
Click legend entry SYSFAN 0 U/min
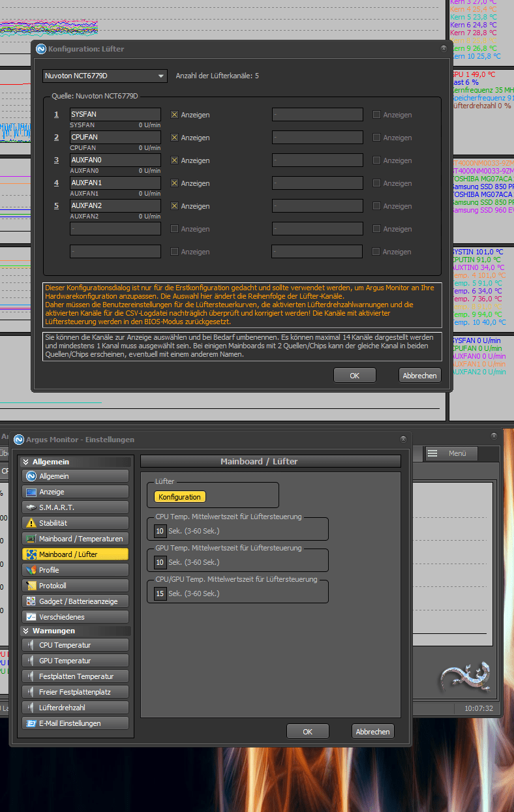476,340
